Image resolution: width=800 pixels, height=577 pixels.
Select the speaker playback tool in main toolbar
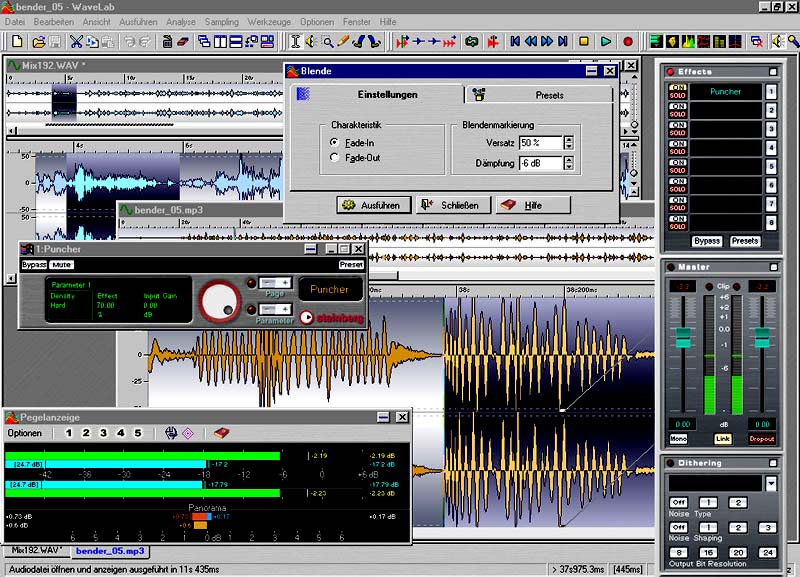point(311,42)
